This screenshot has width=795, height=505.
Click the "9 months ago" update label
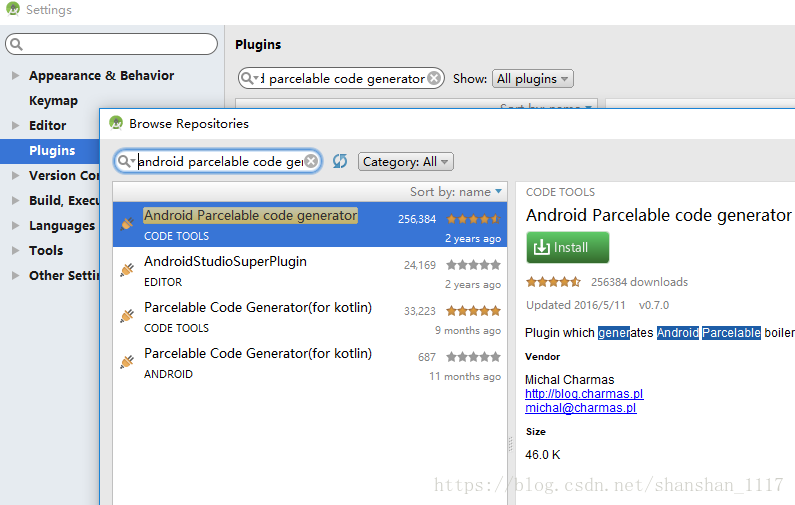click(467, 330)
